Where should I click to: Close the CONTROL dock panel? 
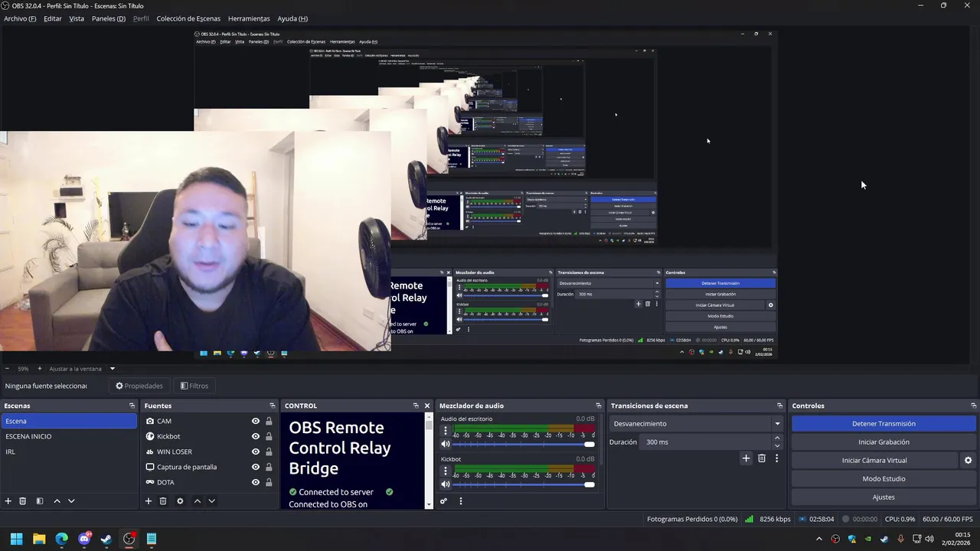(427, 406)
